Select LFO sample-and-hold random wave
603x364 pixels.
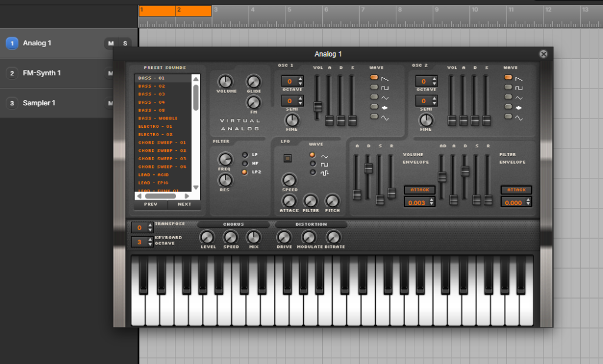[313, 173]
